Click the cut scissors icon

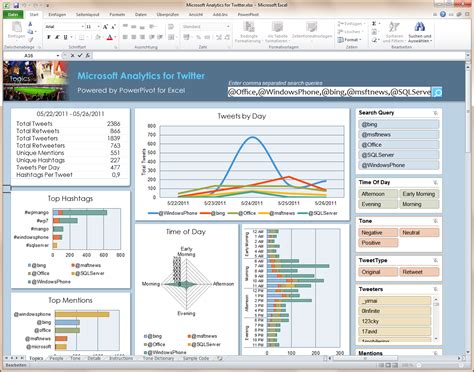pos(30,24)
